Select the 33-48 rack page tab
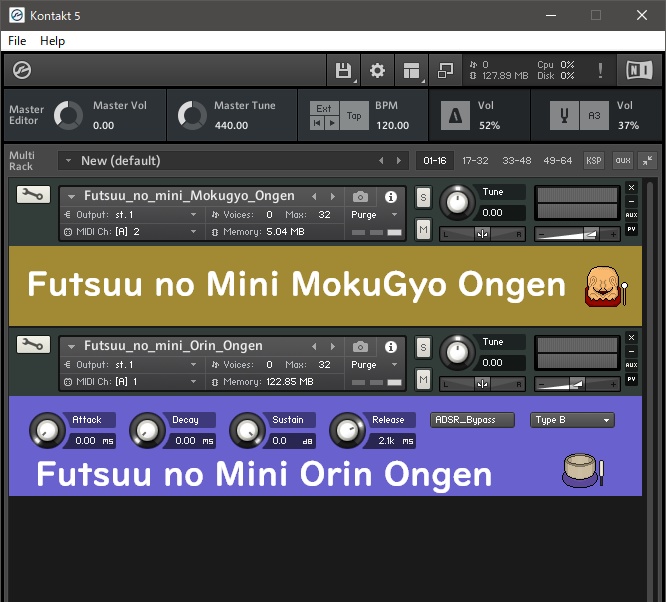 (x=516, y=161)
